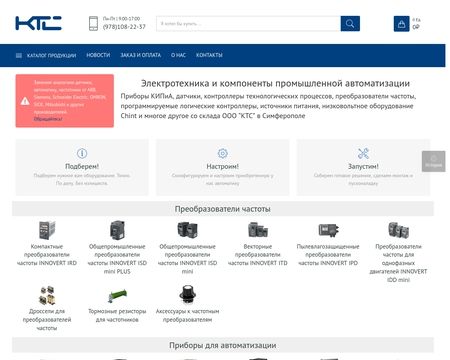Open Пылевлагозащищенные преобразователи INNOVERT IPD link
This screenshot has width=450, height=360.
[x=328, y=255]
